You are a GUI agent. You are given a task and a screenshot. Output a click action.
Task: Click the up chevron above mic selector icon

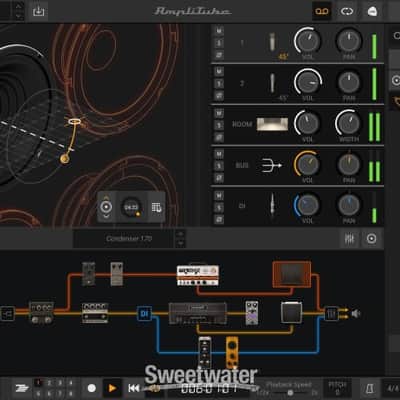(106, 198)
